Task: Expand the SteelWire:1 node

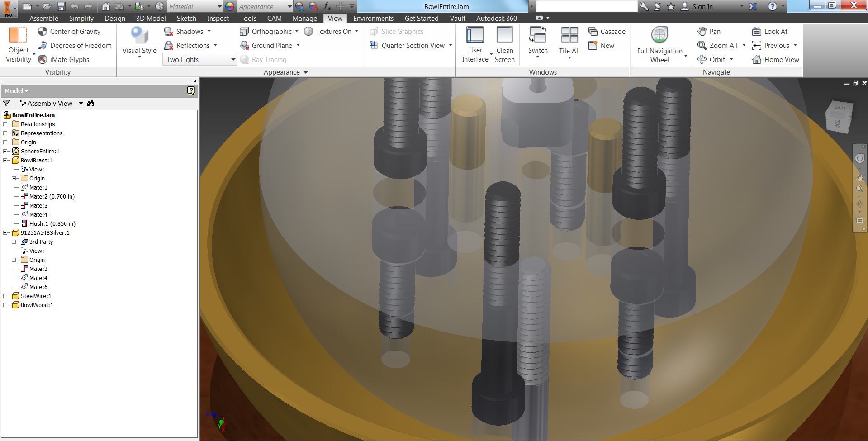Action: (x=5, y=296)
